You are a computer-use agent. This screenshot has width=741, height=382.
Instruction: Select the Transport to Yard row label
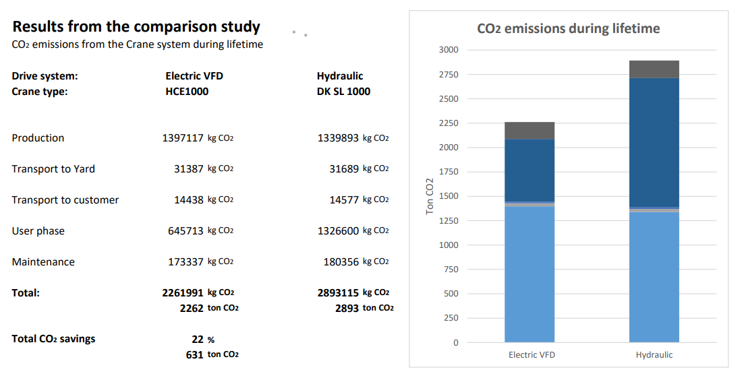(53, 169)
